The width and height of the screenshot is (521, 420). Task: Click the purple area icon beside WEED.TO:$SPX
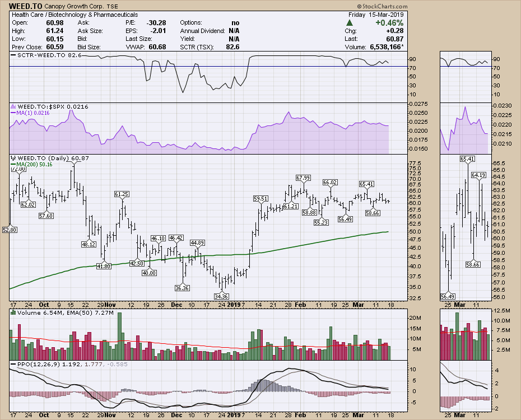(x=13, y=106)
